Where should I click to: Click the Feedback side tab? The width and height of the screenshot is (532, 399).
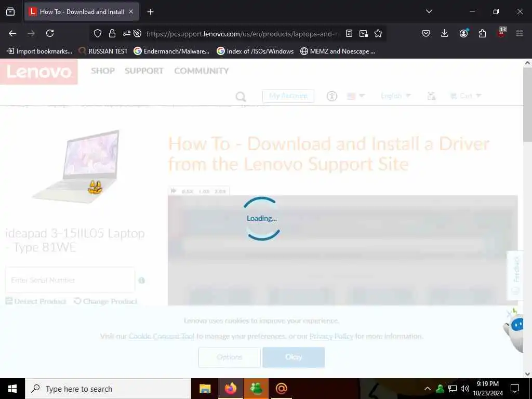click(x=515, y=275)
